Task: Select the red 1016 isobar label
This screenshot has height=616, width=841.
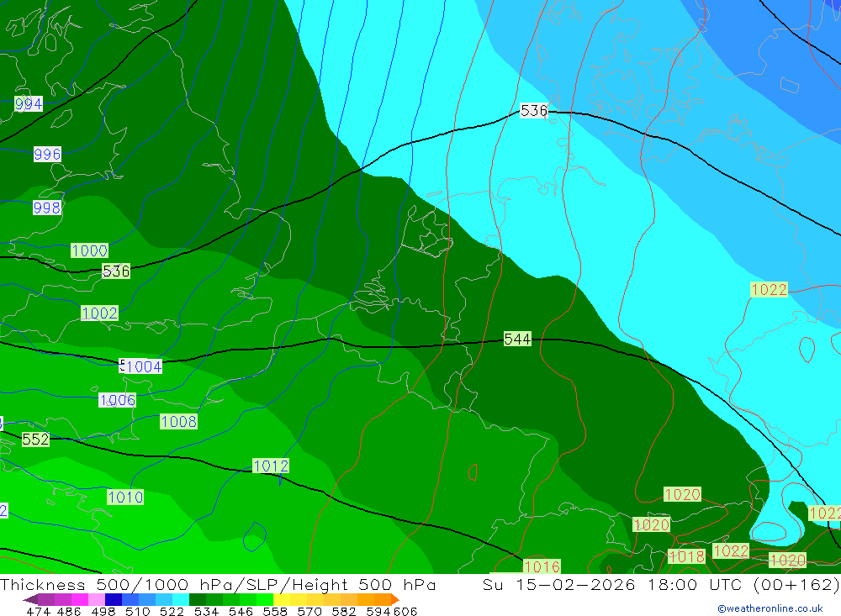Action: 542,566
